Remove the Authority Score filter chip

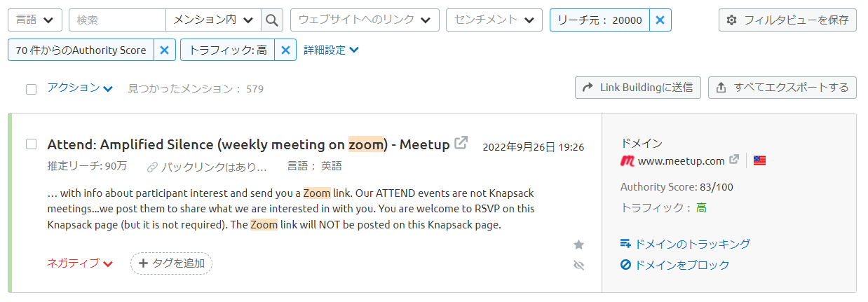(x=164, y=50)
